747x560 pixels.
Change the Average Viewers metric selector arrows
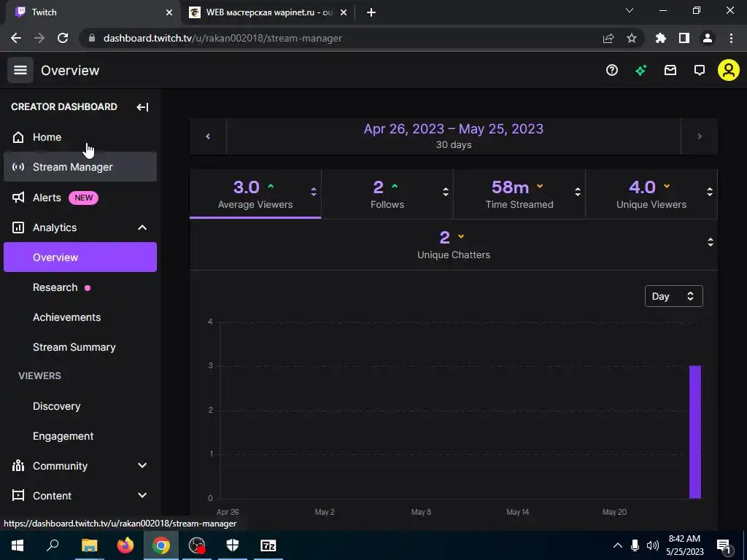click(314, 192)
